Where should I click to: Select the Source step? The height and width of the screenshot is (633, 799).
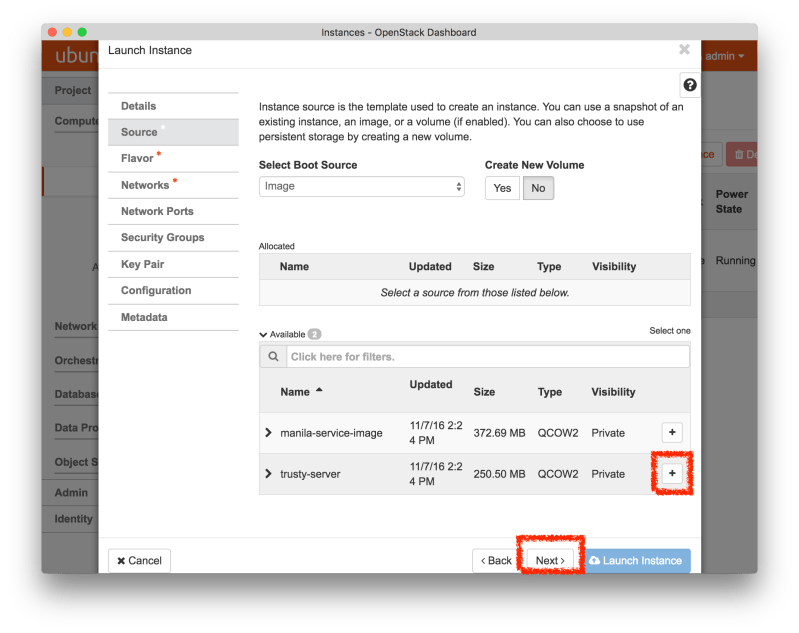click(x=173, y=132)
